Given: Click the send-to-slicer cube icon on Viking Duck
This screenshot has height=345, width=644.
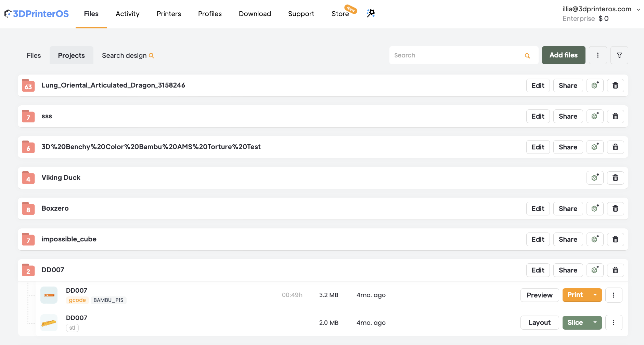Looking at the screenshot, I should pyautogui.click(x=595, y=177).
